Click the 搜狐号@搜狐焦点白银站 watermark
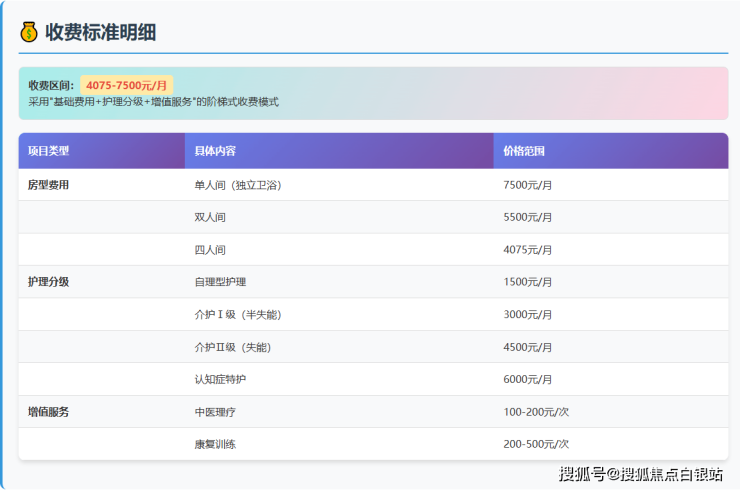The height and width of the screenshot is (490, 740). click(641, 474)
